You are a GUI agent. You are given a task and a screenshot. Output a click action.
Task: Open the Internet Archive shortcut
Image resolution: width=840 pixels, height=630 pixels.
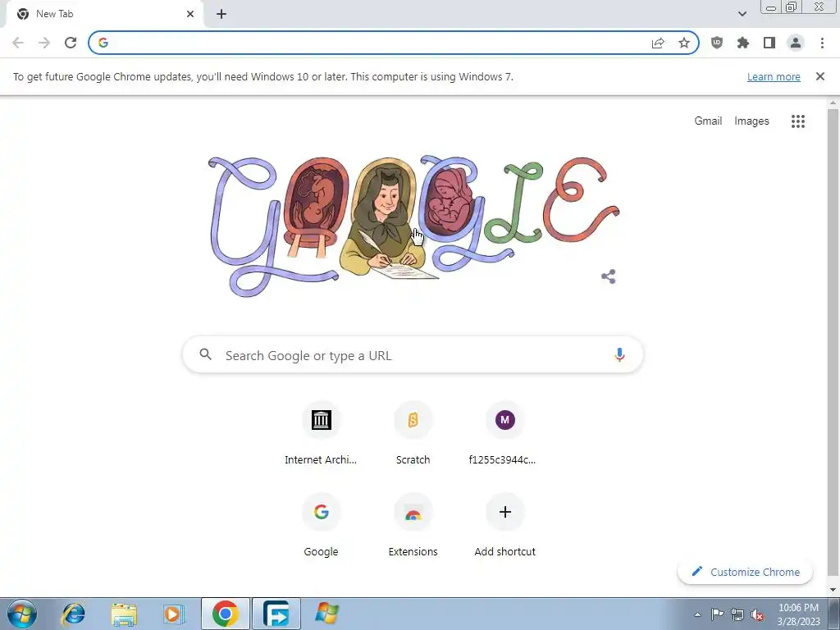[321, 433]
